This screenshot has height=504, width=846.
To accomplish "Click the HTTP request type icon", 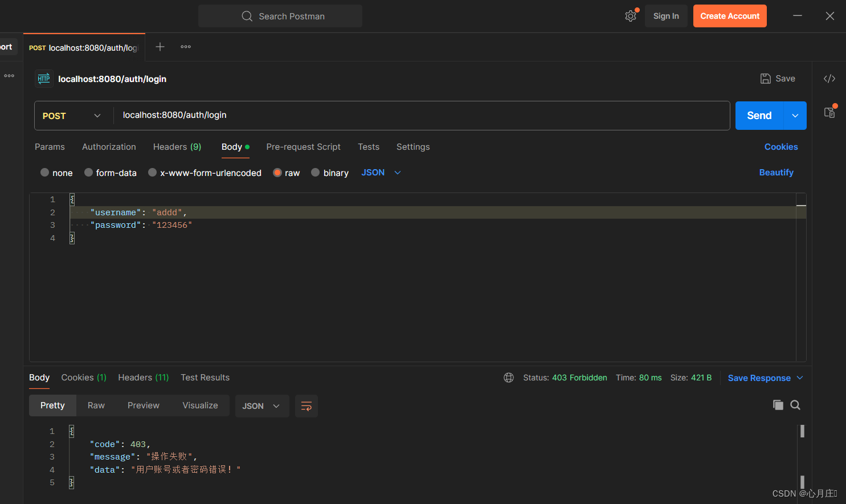I will (x=44, y=79).
